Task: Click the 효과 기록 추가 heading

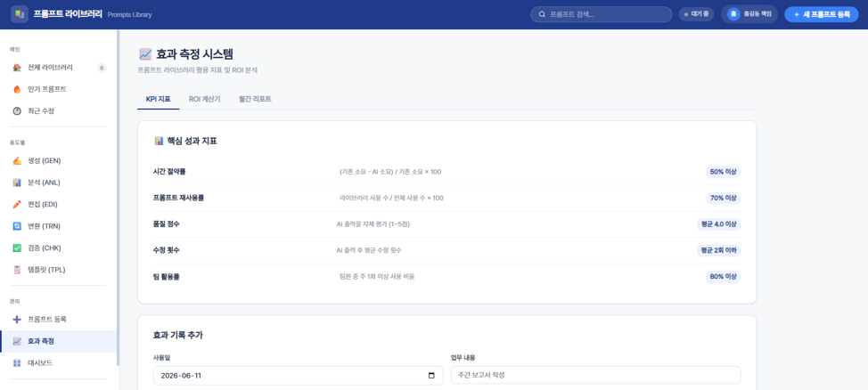Action: click(x=177, y=335)
